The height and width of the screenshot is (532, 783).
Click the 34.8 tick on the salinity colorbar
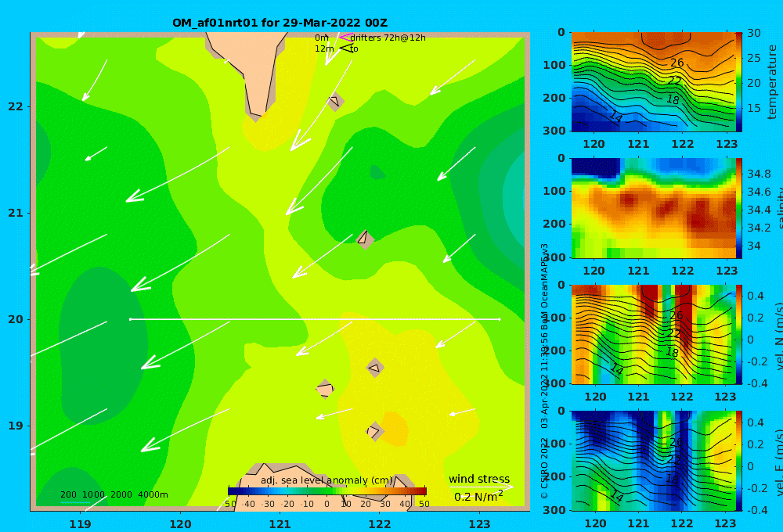tap(759, 174)
